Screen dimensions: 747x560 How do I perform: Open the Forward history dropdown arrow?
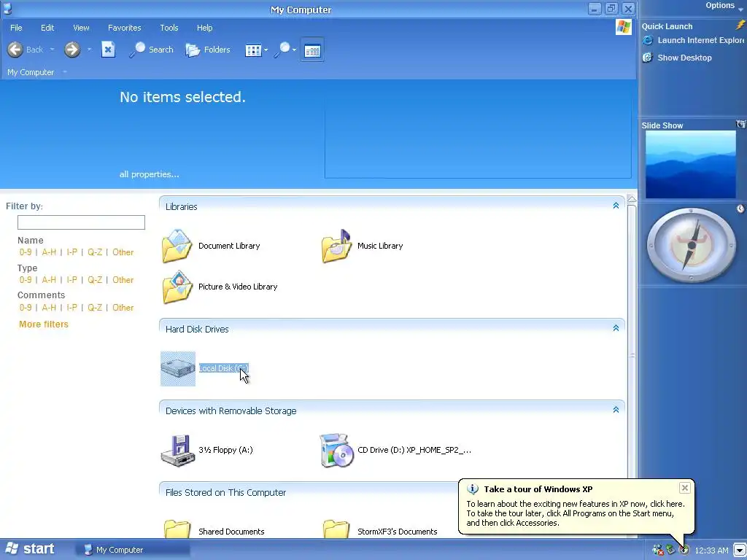tap(89, 50)
